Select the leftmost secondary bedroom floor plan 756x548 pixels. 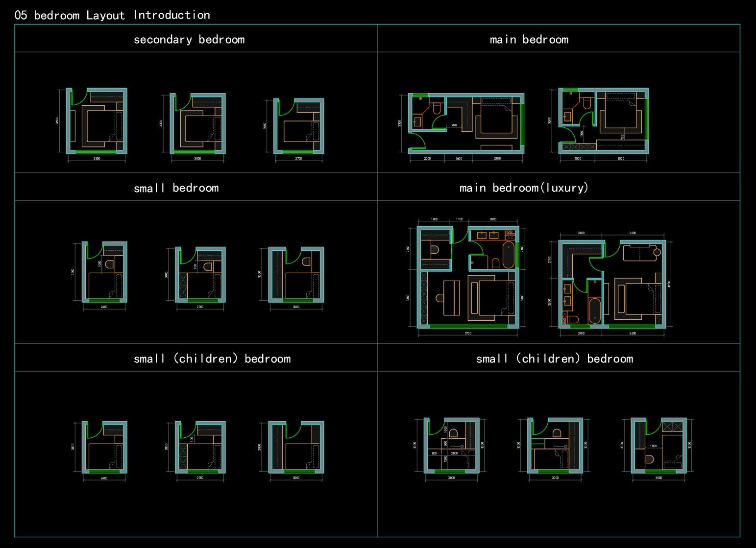[x=97, y=120]
